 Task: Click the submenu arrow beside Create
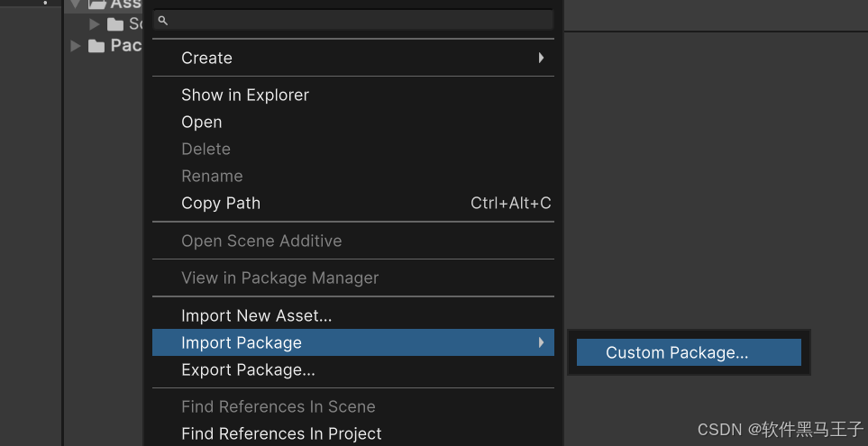coord(541,58)
